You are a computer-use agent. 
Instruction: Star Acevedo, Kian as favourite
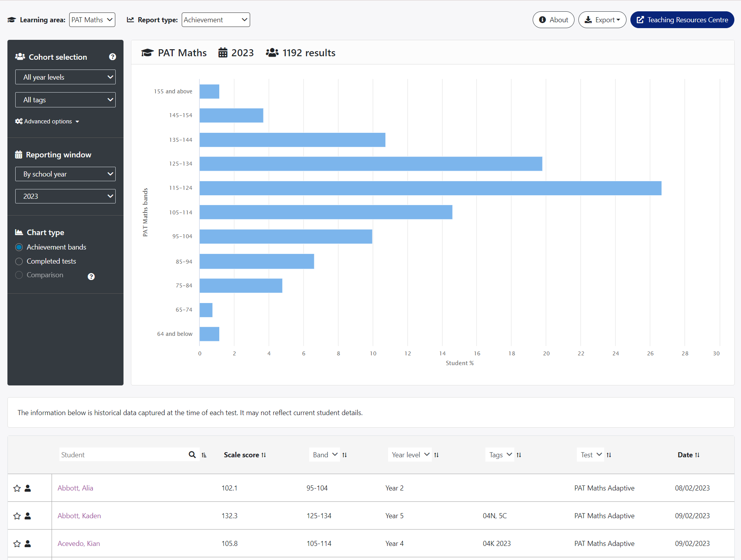(17, 544)
